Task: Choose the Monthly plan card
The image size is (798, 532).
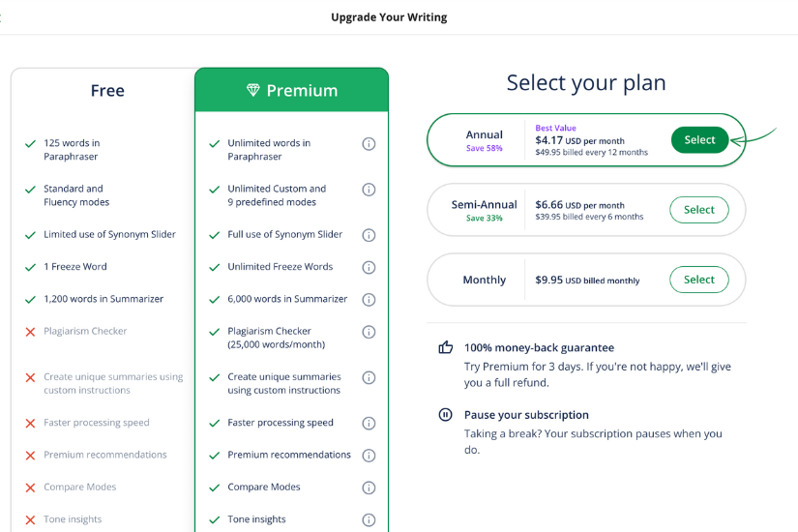Action: pyautogui.click(x=586, y=280)
